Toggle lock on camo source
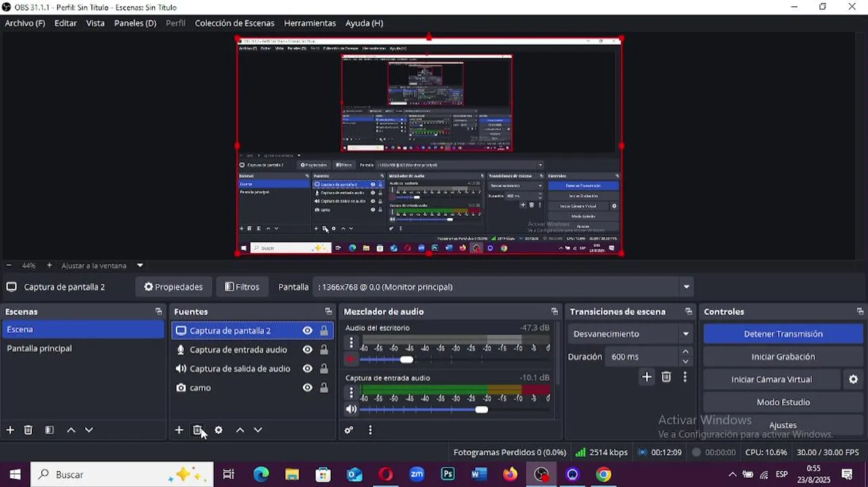The image size is (868, 487). [x=324, y=388]
